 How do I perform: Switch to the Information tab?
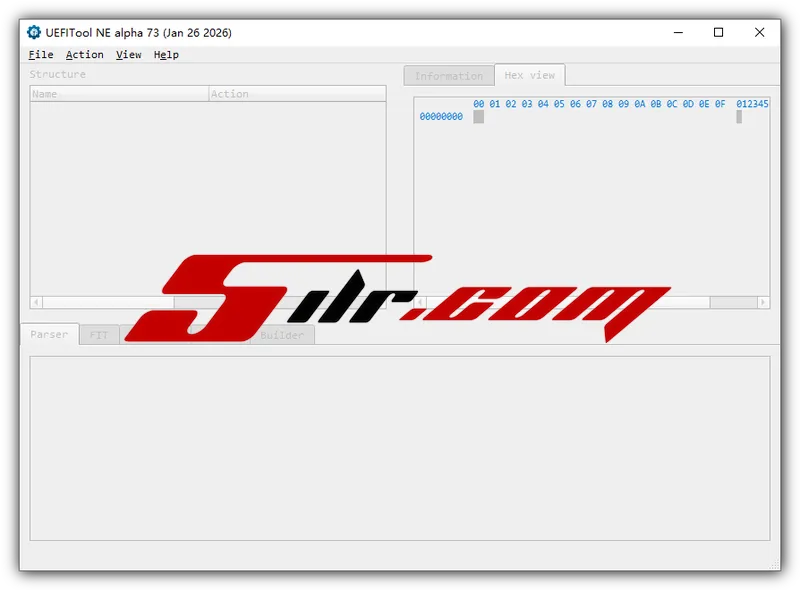pyautogui.click(x=448, y=76)
